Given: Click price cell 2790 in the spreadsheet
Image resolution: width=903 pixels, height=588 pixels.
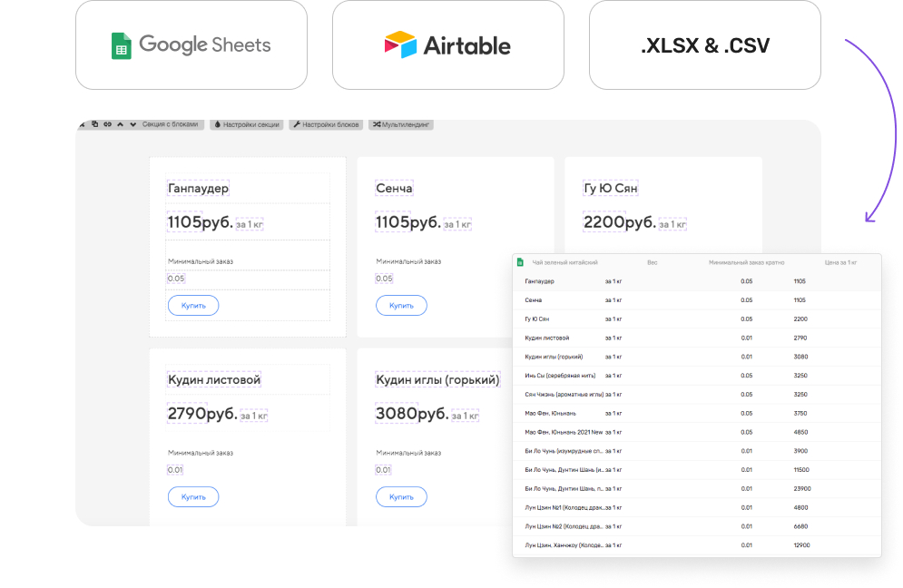Looking at the screenshot, I should [x=800, y=338].
